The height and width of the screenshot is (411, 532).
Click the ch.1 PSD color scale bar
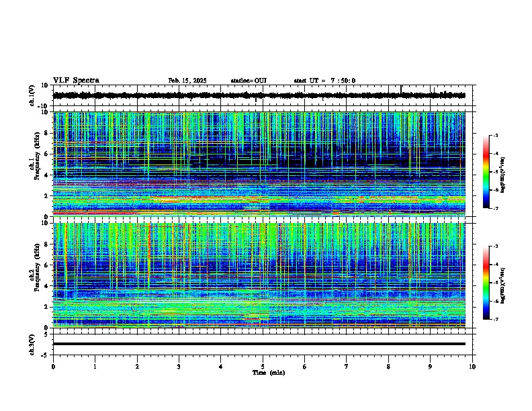tap(486, 172)
